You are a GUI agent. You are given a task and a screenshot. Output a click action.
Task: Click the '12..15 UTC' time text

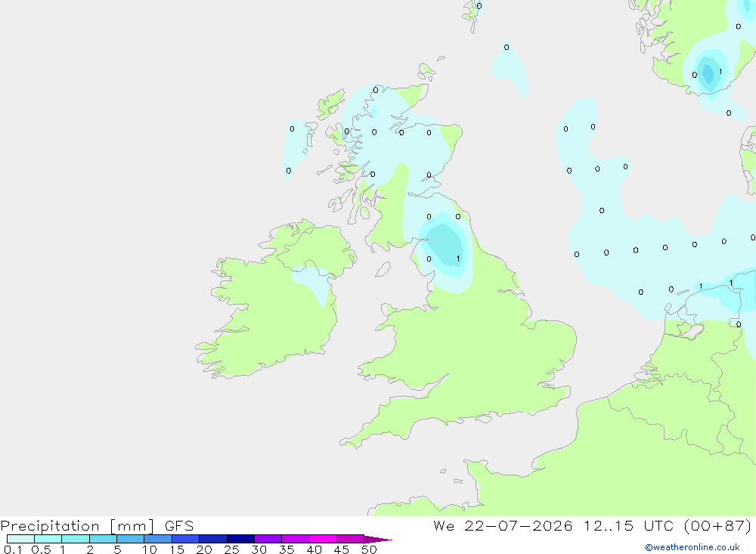(x=628, y=525)
